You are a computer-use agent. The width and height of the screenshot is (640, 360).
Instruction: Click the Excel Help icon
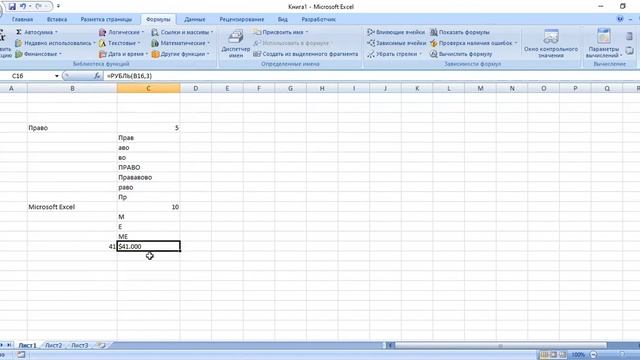click(620, 19)
